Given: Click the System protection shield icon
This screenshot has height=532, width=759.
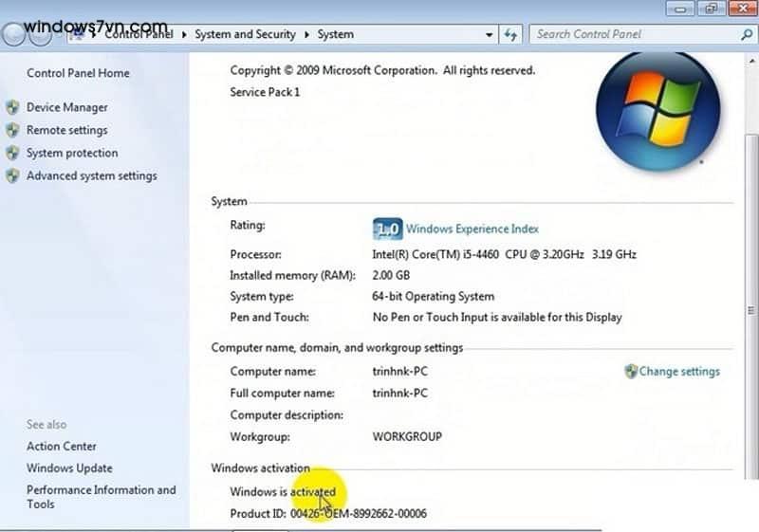Looking at the screenshot, I should [12, 153].
